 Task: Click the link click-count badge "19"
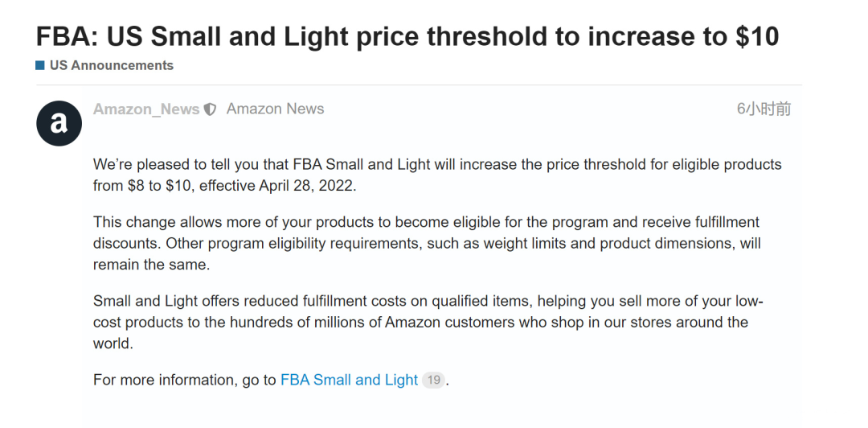pyautogui.click(x=433, y=380)
